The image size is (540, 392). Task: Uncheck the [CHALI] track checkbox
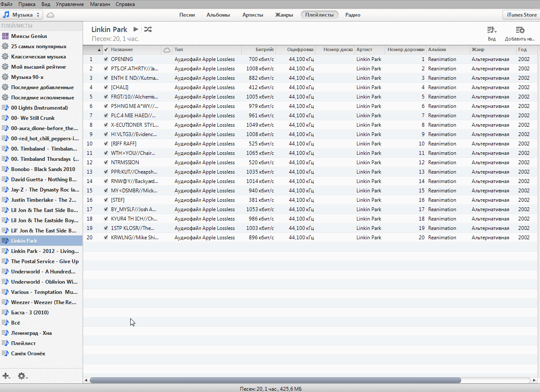click(106, 87)
